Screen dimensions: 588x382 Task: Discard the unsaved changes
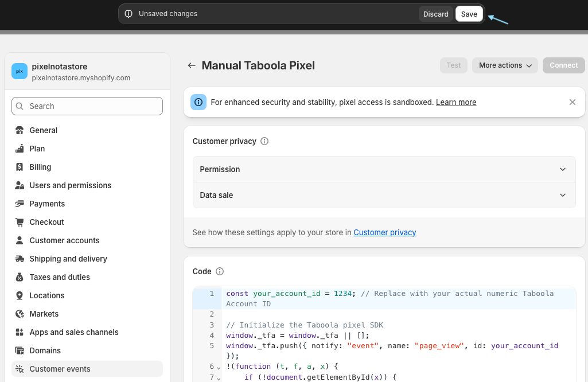(436, 14)
